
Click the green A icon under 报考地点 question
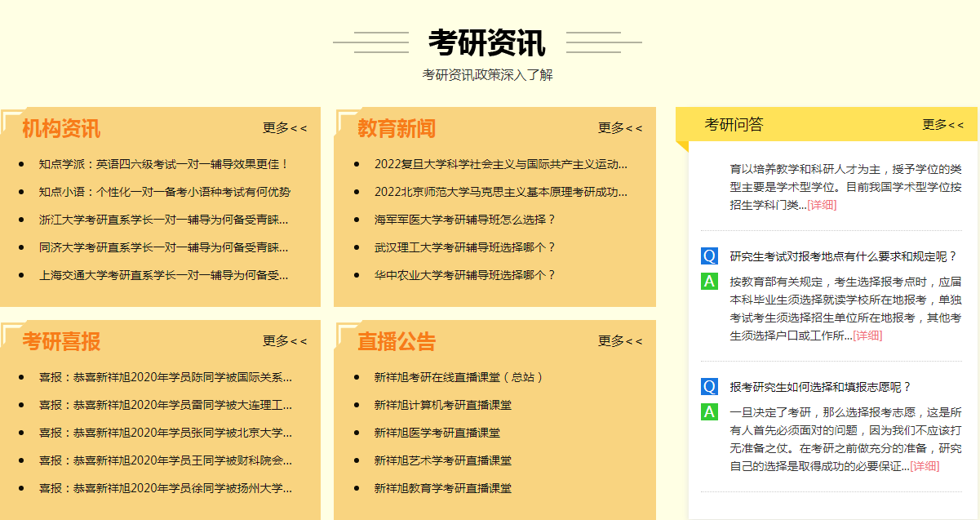pos(709,282)
